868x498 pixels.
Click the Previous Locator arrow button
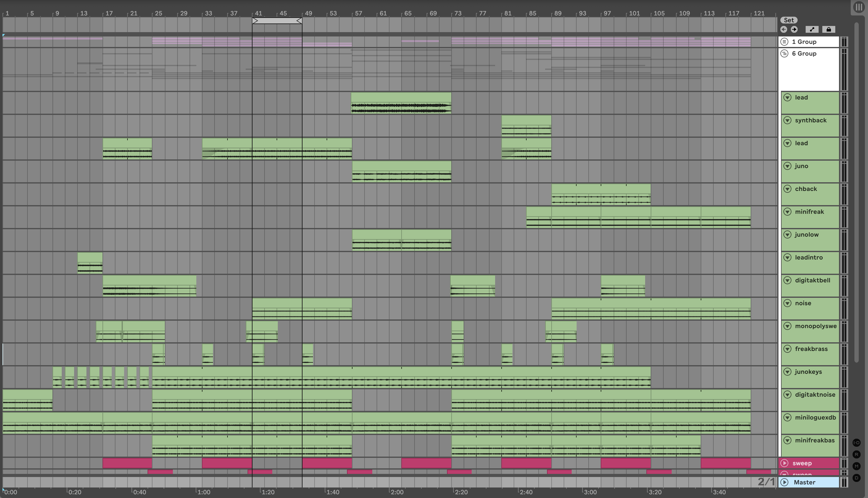point(784,29)
